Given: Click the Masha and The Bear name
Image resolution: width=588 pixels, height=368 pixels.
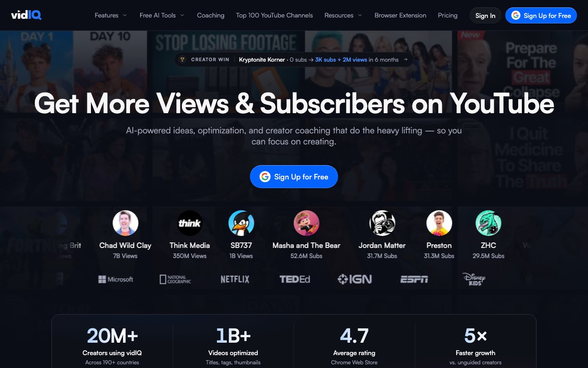Looking at the screenshot, I should coord(306,245).
